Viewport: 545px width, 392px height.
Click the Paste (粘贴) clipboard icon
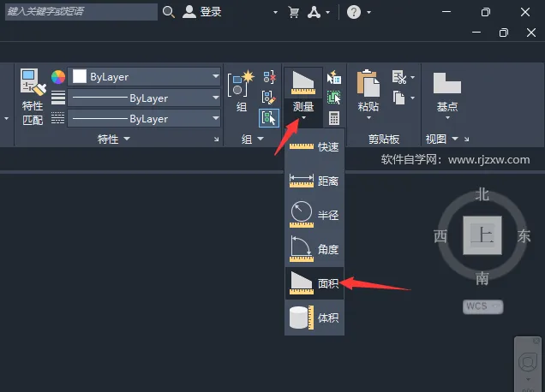click(368, 83)
